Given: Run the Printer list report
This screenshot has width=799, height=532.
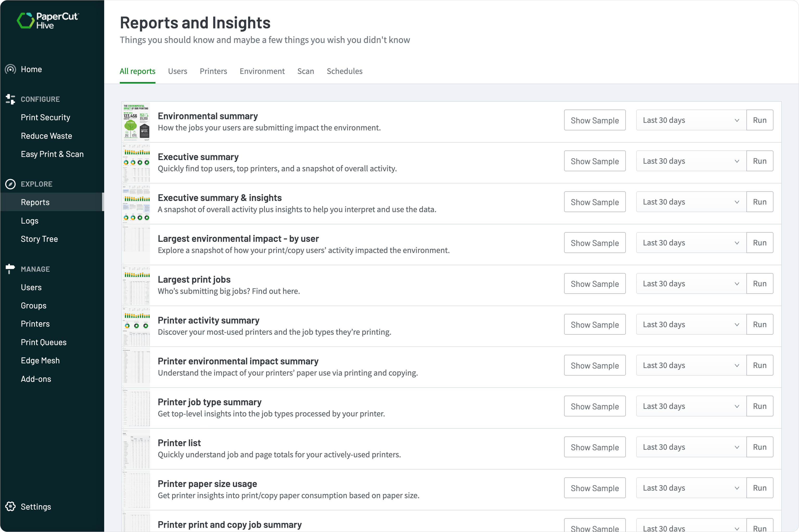Looking at the screenshot, I should pos(760,447).
